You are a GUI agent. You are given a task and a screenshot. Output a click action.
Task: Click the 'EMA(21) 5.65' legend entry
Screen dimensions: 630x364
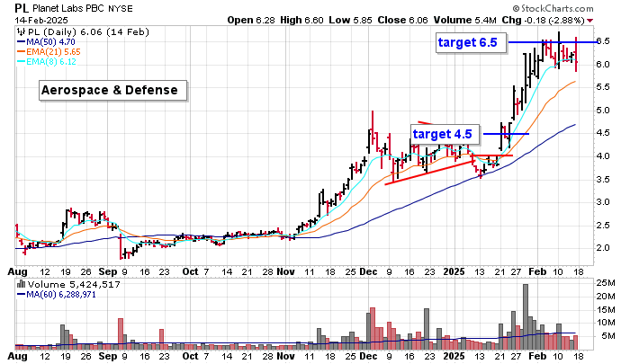49,52
